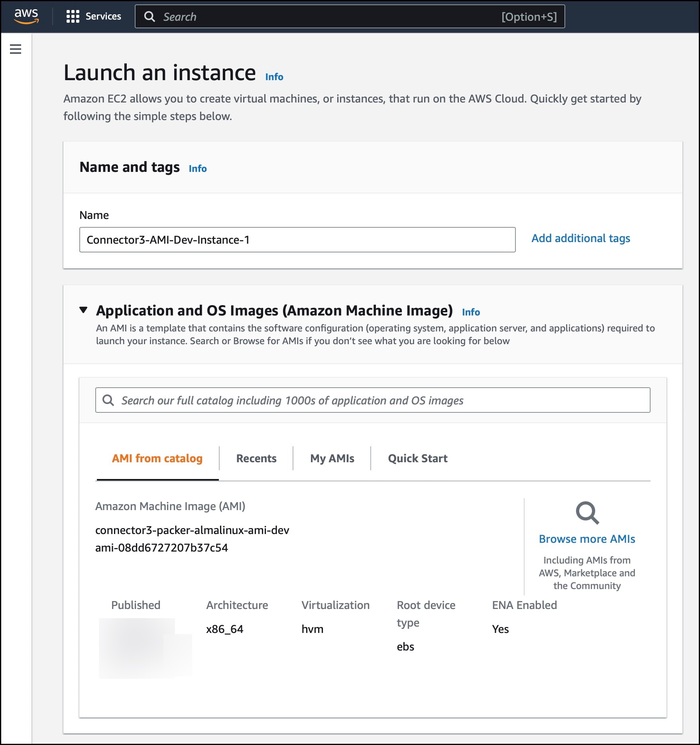Switch to the My AMIs tab
Image resolution: width=700 pixels, height=745 pixels.
pos(332,459)
